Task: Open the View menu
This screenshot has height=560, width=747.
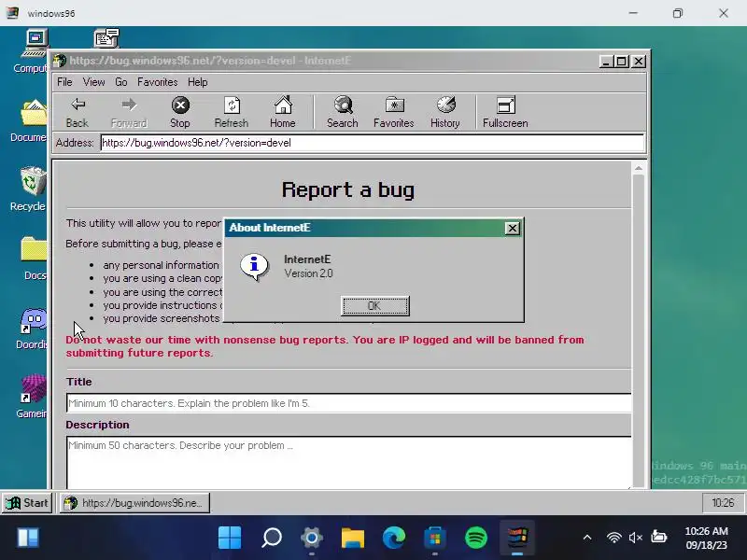Action: point(94,82)
